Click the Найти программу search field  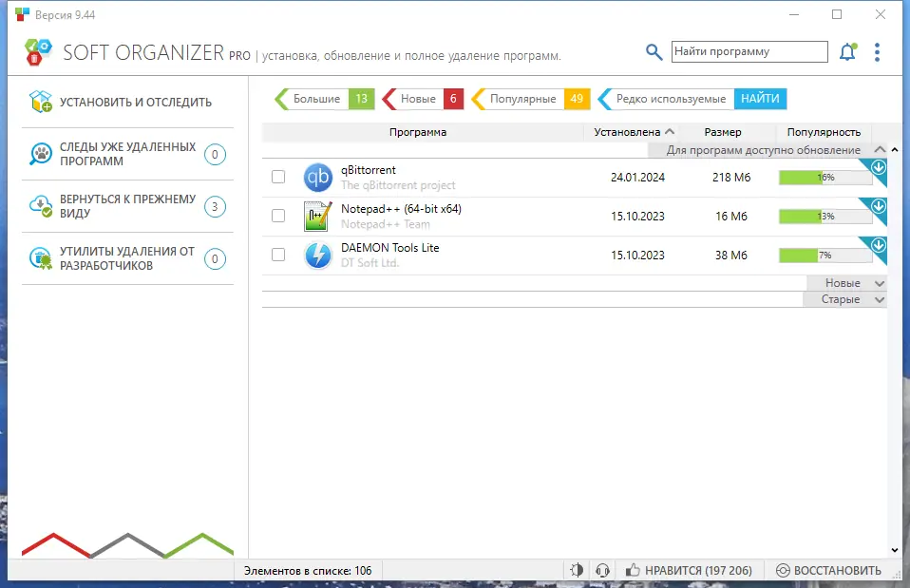[749, 51]
